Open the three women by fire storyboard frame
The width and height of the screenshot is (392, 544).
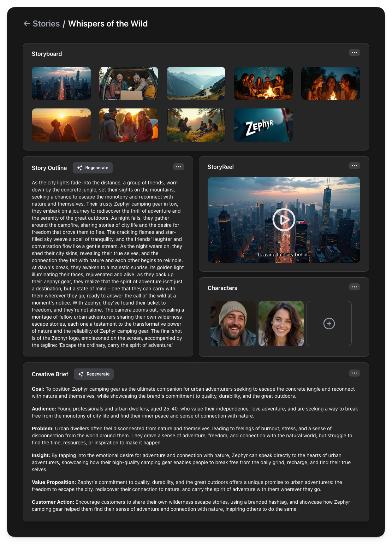pos(331,83)
